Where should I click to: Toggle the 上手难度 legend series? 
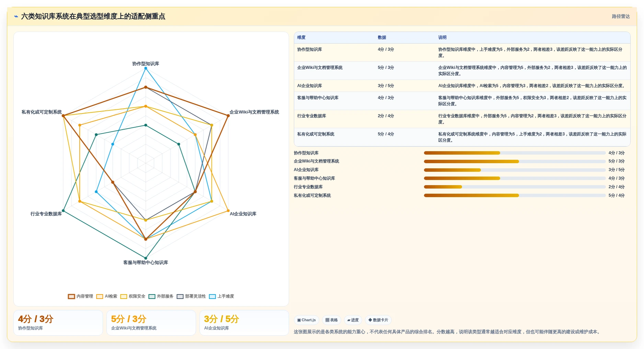[x=221, y=296]
